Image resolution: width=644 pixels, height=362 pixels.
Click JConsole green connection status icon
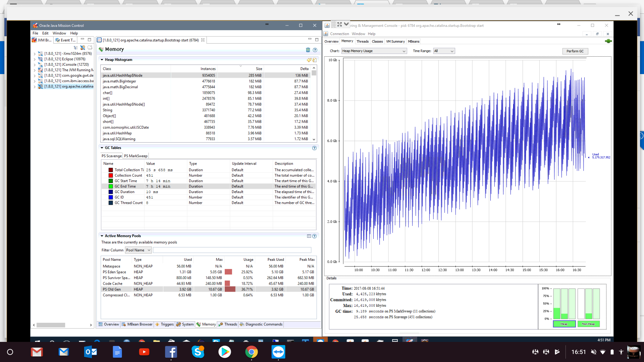click(x=608, y=41)
